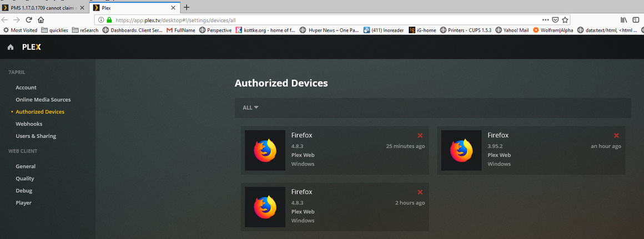Open the kottke.org bookmark
The image size is (644, 239).
click(265, 30)
